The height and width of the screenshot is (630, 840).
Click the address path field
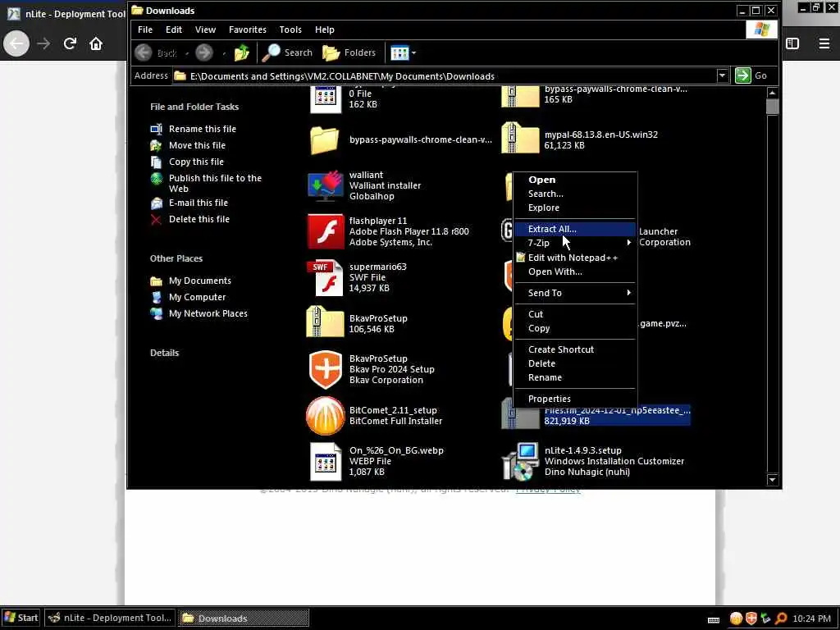click(445, 76)
